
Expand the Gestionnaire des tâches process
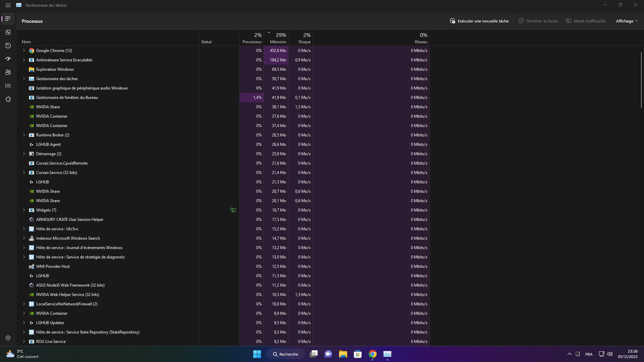pos(24,79)
